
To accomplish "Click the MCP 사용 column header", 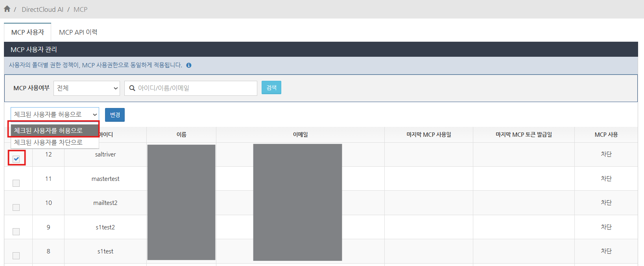I will coord(606,135).
